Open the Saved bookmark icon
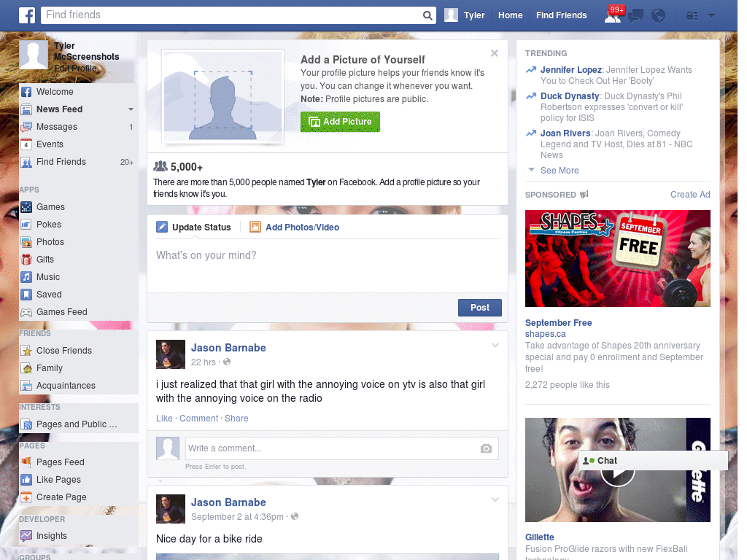The height and width of the screenshot is (560, 747). [26, 295]
